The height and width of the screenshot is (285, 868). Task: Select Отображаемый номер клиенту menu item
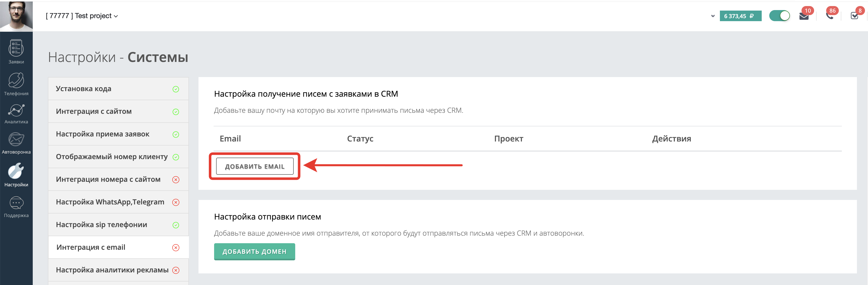tap(118, 157)
